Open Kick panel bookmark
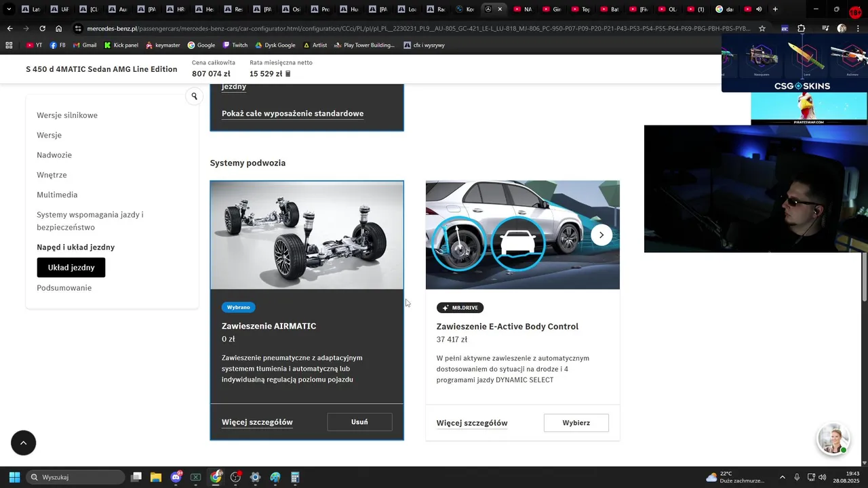The image size is (868, 488). click(x=121, y=45)
